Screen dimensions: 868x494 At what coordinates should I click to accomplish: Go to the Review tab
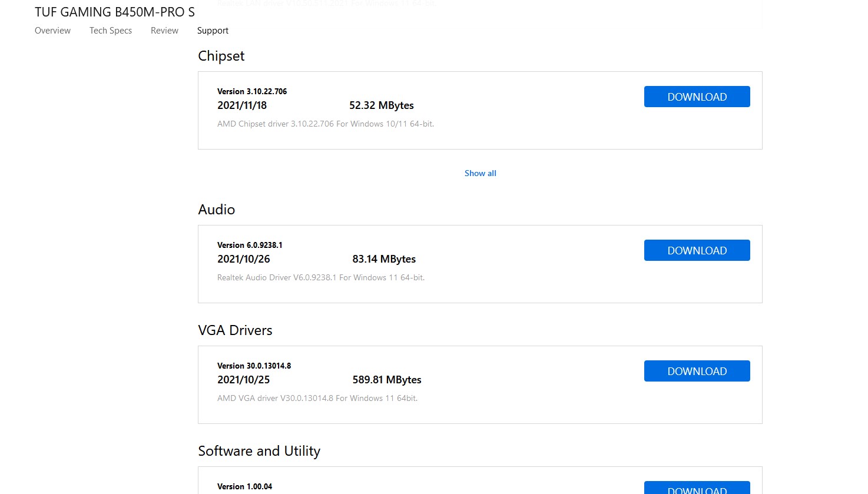[x=164, y=31]
